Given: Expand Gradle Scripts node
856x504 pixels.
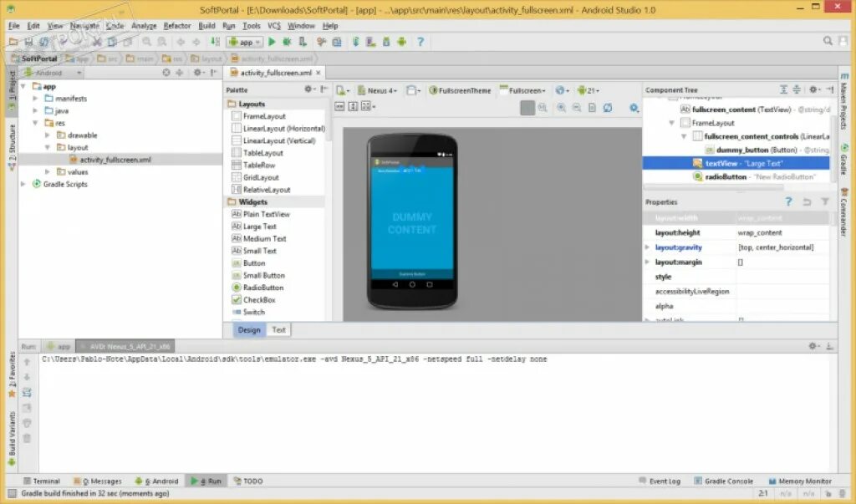Looking at the screenshot, I should [x=23, y=184].
